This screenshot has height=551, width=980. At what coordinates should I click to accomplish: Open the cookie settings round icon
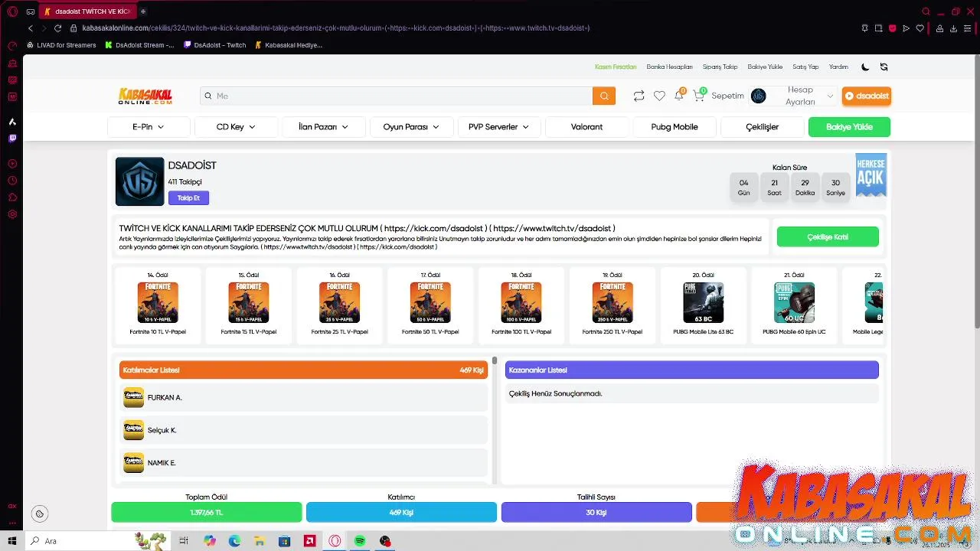[x=40, y=514]
